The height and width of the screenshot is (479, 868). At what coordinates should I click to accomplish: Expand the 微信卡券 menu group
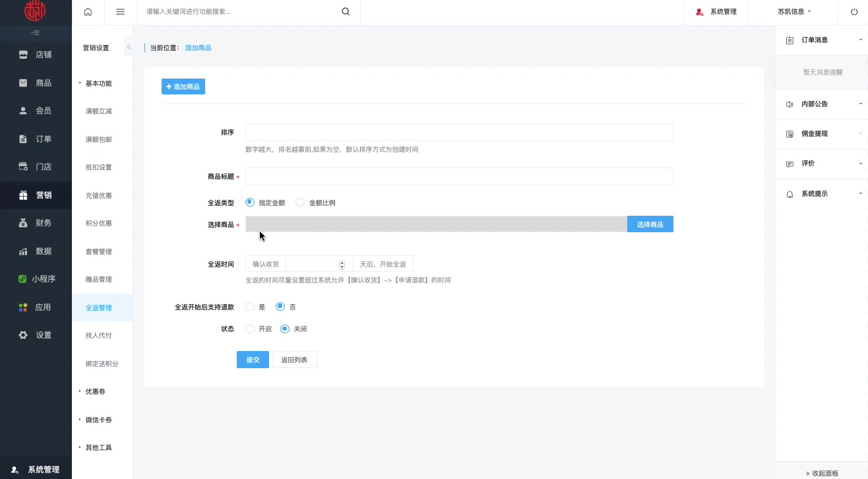coord(95,420)
